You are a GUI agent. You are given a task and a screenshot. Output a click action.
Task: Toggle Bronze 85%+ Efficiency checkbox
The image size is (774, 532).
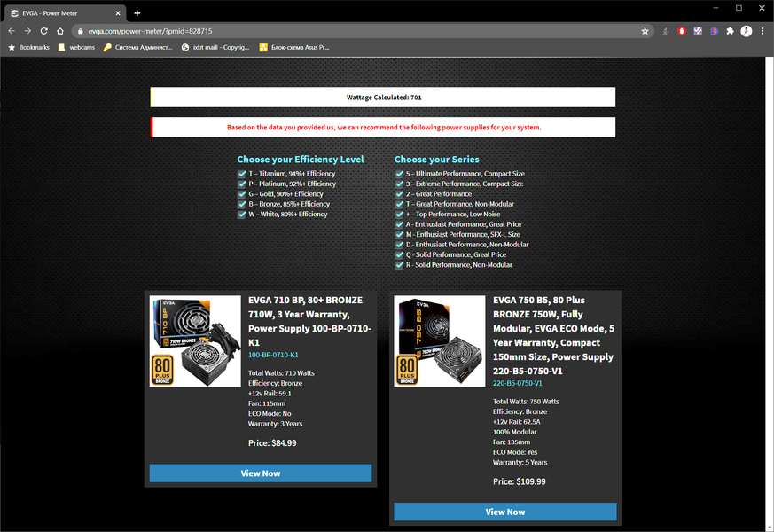pyautogui.click(x=242, y=204)
